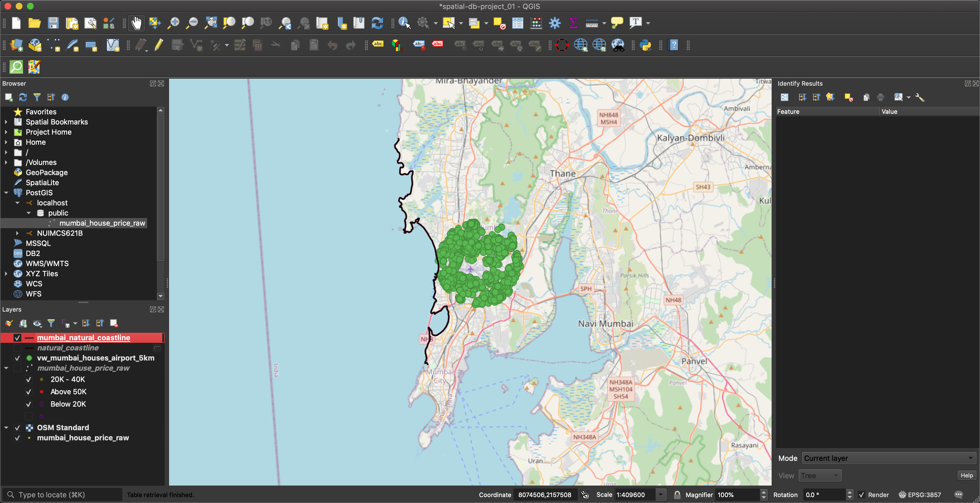Expand the NUIMCS621B connection
Image resolution: width=980 pixels, height=503 pixels.
click(x=17, y=233)
